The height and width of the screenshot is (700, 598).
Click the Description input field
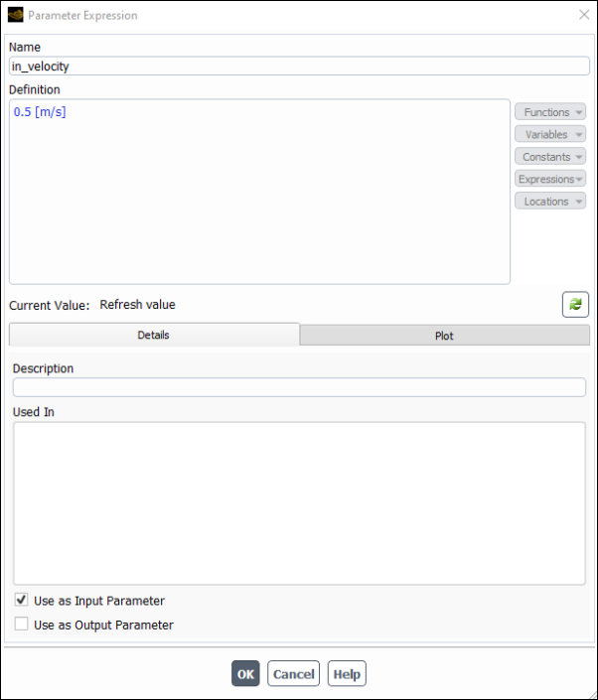pos(299,387)
